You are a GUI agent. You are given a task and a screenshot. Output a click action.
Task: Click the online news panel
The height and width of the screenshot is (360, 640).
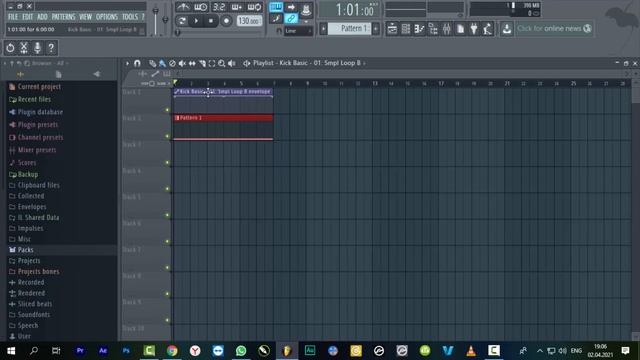554,29
